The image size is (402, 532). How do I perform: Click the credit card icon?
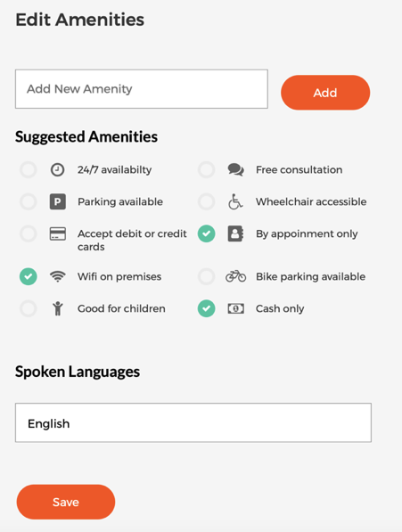[58, 233]
